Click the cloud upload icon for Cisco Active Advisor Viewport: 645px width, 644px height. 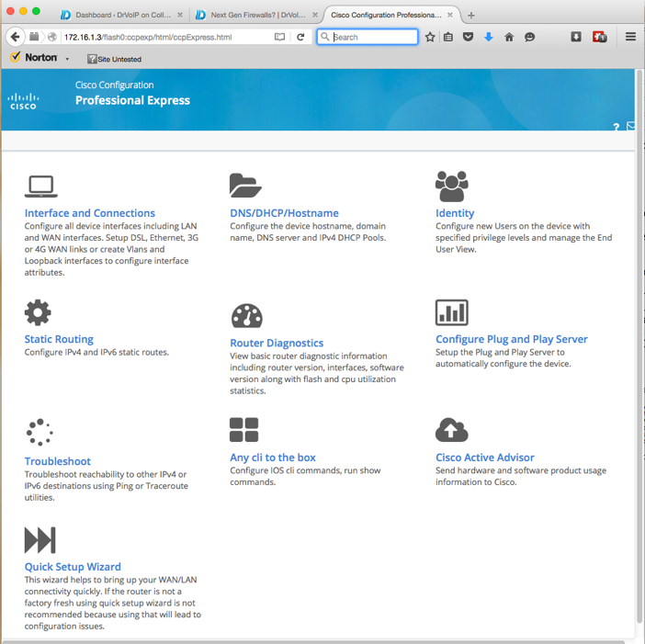(451, 430)
